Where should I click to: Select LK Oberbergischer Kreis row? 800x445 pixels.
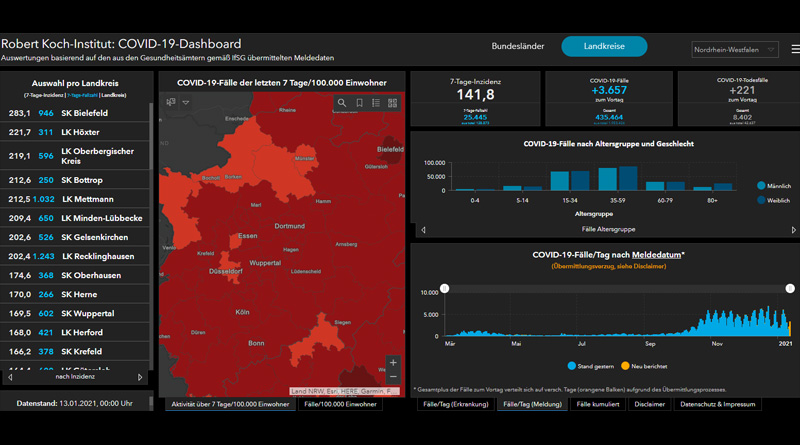[x=74, y=156]
